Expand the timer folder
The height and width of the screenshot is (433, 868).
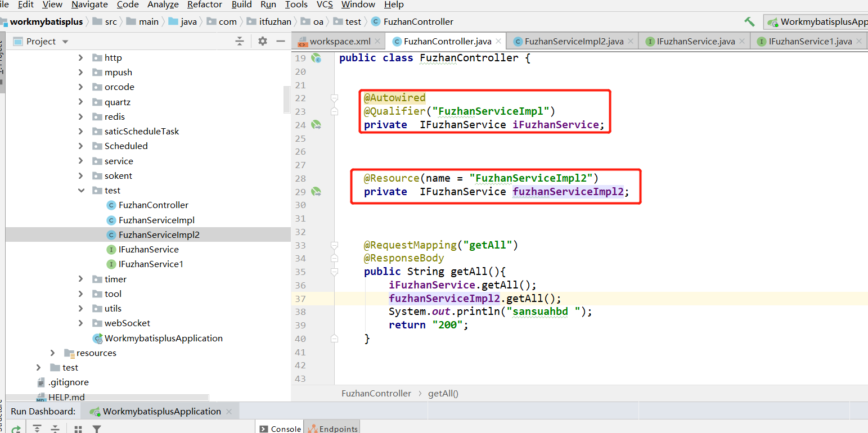pyautogui.click(x=80, y=279)
